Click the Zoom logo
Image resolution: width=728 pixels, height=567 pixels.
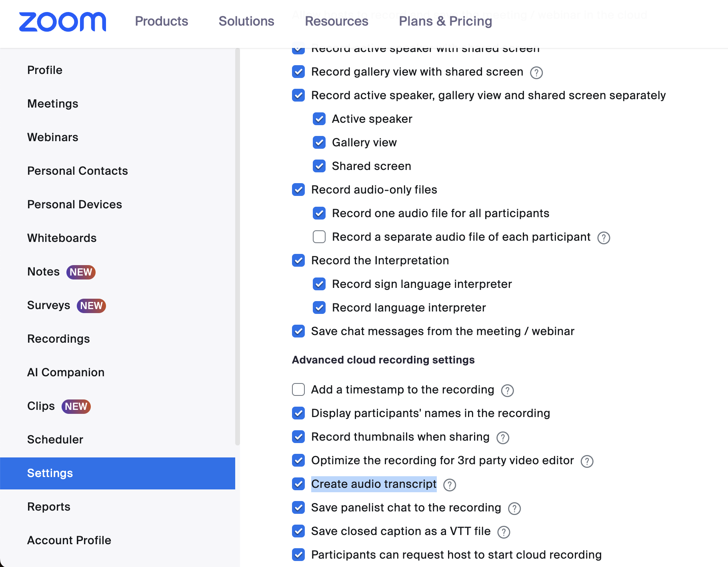click(63, 22)
